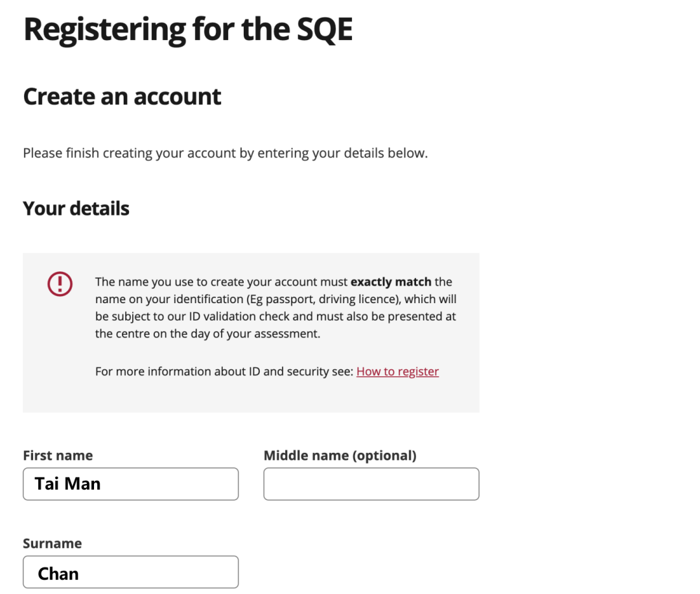Open the How to register link
Viewport: 700px width, 594px height.
tap(397, 371)
